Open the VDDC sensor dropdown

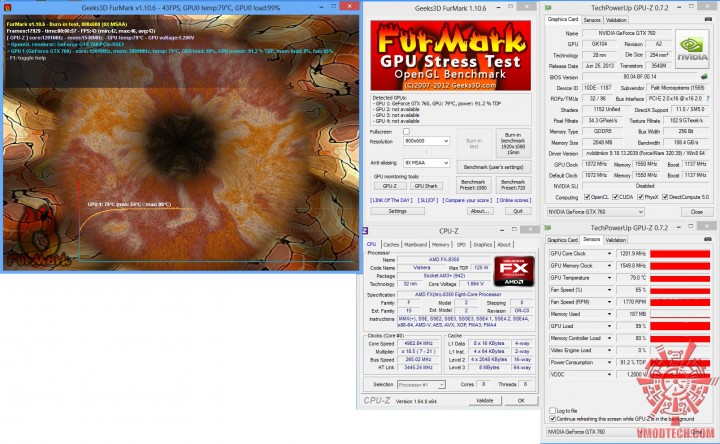609,375
